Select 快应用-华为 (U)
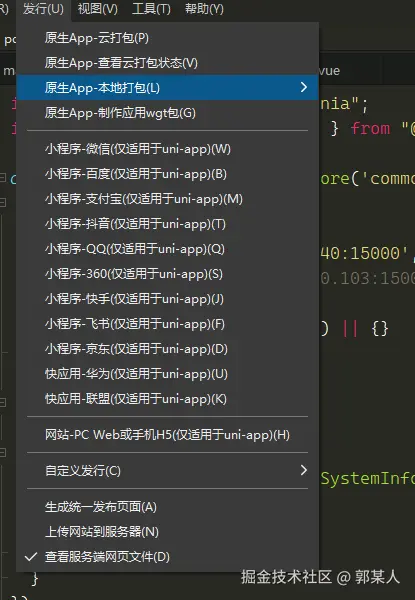 pos(168,374)
